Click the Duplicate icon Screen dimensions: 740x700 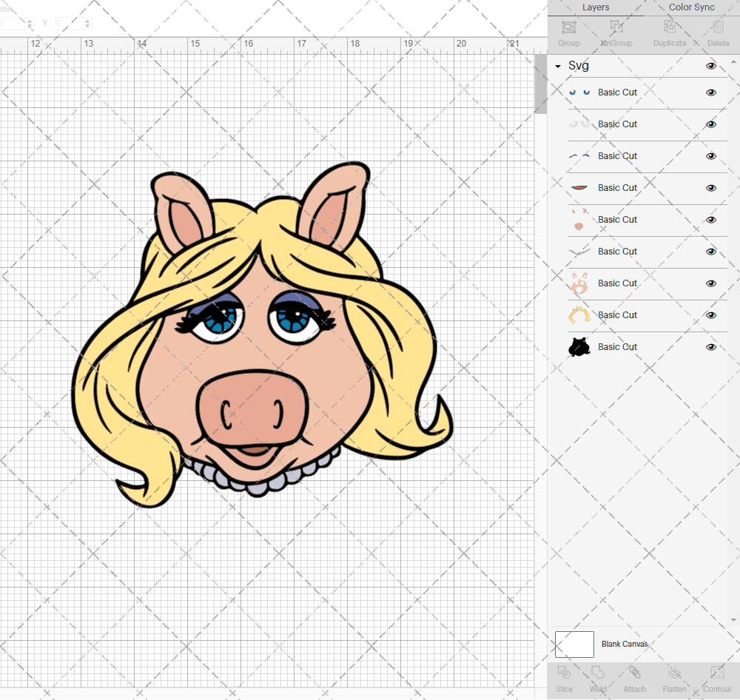670,27
